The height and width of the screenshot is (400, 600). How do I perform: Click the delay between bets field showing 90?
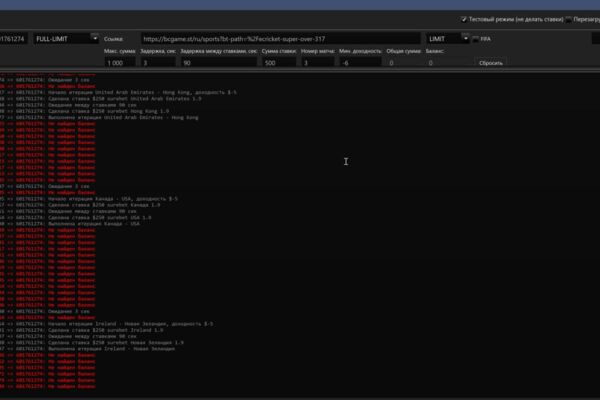click(218, 63)
